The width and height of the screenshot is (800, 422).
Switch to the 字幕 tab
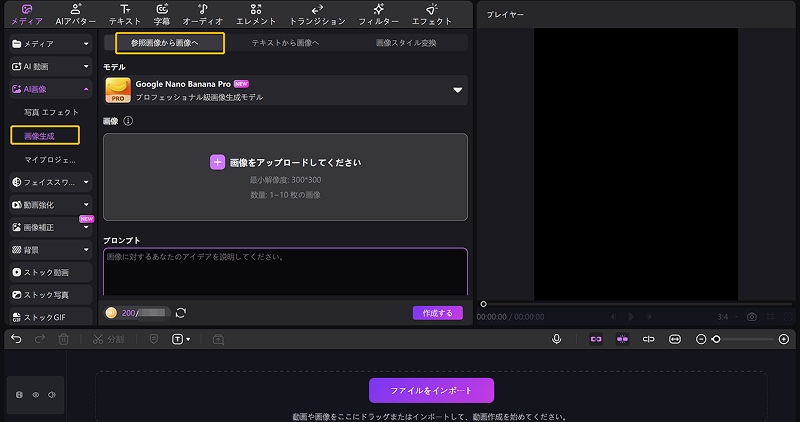click(x=162, y=15)
